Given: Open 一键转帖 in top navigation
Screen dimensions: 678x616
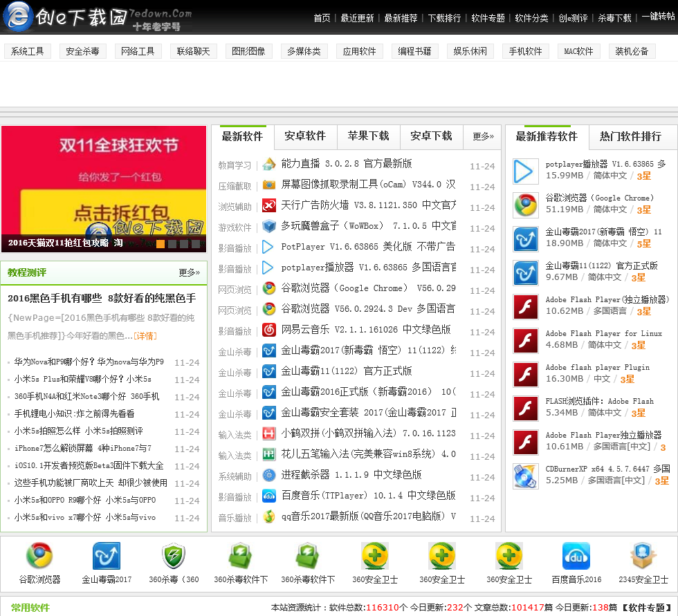Looking at the screenshot, I should click(x=658, y=17).
